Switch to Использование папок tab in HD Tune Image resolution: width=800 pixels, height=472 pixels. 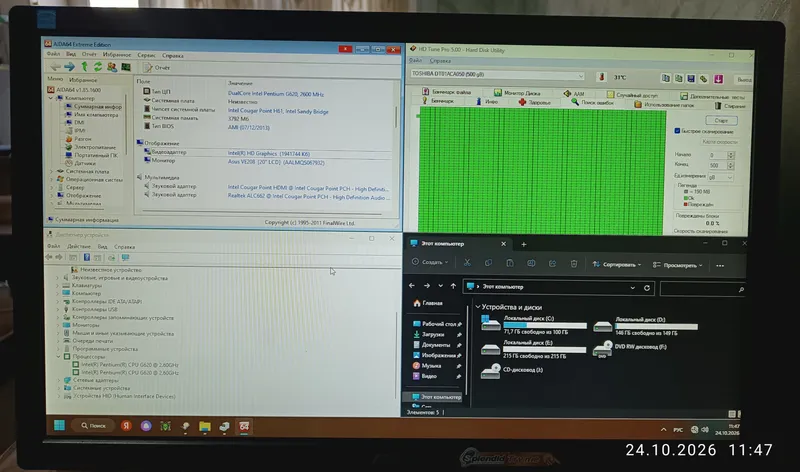(x=664, y=105)
